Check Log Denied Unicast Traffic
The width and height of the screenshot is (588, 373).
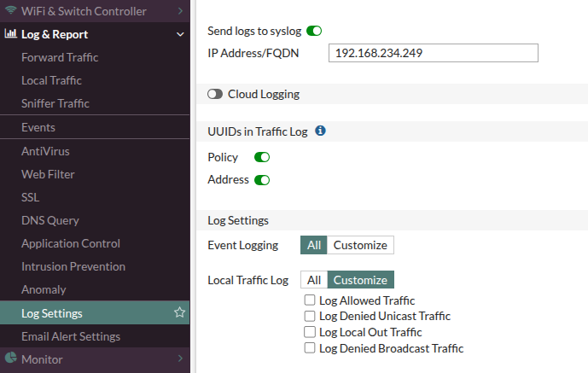[x=310, y=317]
